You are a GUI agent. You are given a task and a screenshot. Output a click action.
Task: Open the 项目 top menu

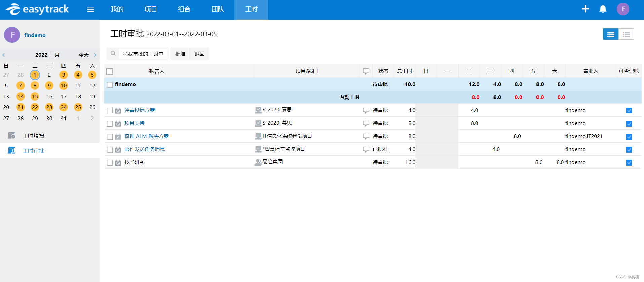click(151, 9)
